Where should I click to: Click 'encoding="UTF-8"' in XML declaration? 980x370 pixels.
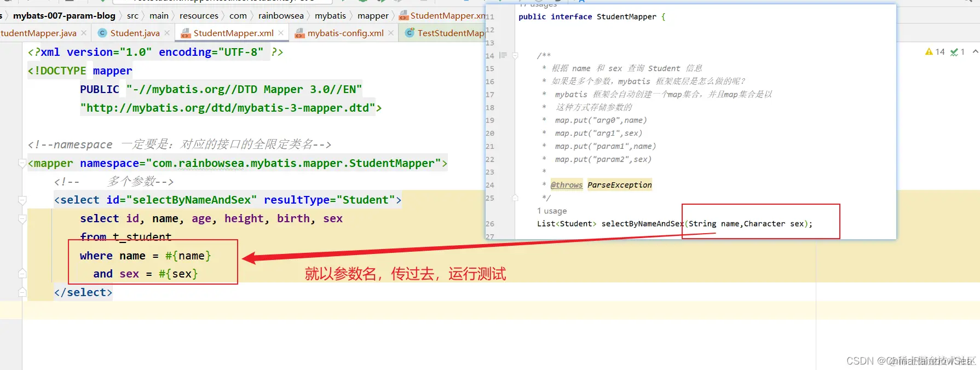[x=211, y=52]
